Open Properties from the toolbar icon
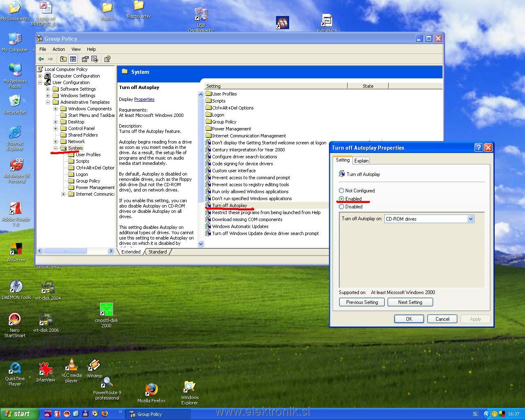This screenshot has height=420, width=525. pos(85,59)
